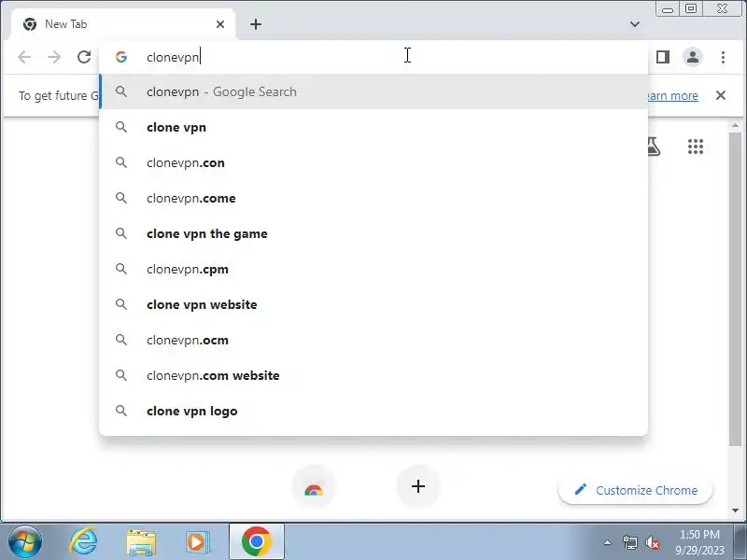Expand the tab search chevron

635,24
